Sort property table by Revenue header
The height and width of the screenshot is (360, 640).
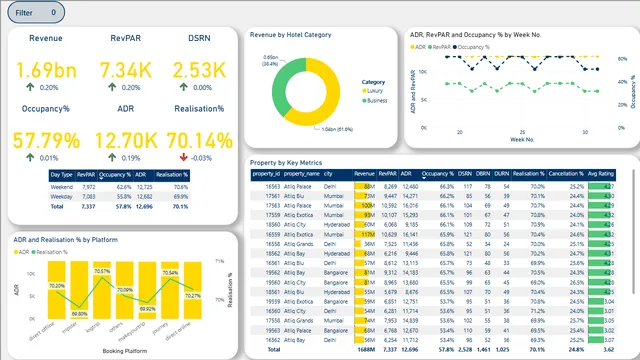pyautogui.click(x=364, y=174)
